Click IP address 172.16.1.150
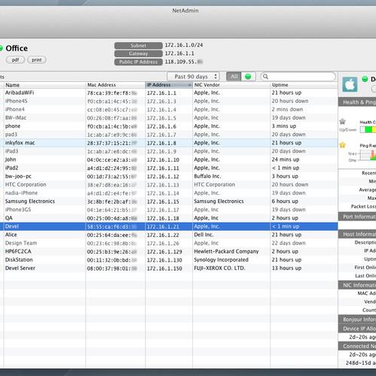The height and width of the screenshot is (376, 376). coord(164,268)
